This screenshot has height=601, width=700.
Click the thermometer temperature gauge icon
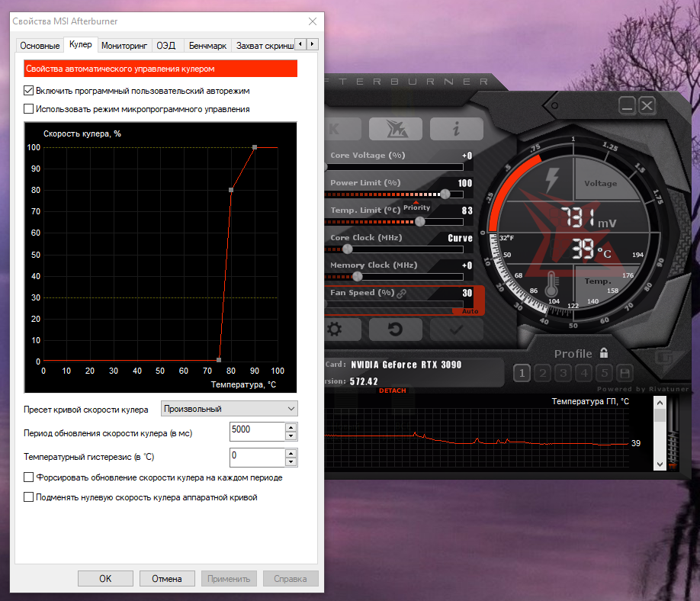[x=552, y=284]
